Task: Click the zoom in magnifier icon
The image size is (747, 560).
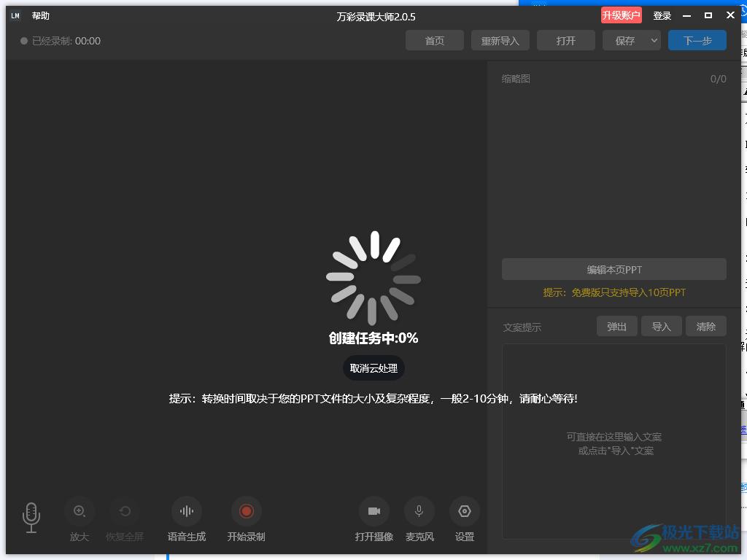Action: point(80,511)
